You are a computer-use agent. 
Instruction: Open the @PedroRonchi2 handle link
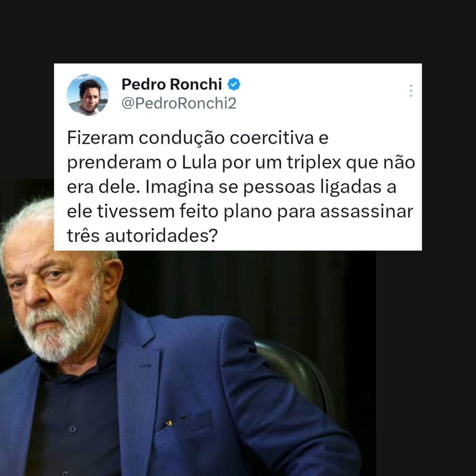[x=179, y=103]
